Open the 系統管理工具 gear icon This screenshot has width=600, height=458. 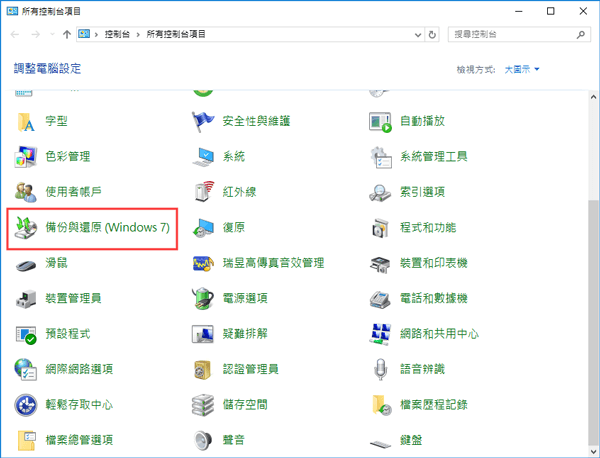(380, 156)
